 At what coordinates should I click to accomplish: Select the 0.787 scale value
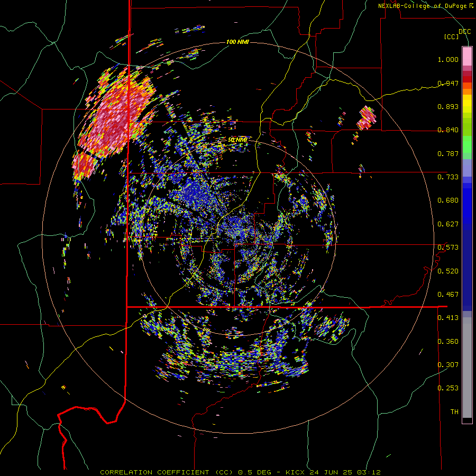pos(448,153)
